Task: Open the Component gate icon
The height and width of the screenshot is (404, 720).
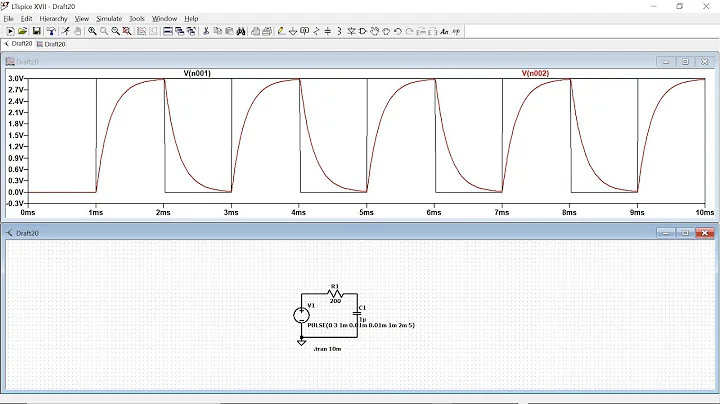Action: pos(363,31)
